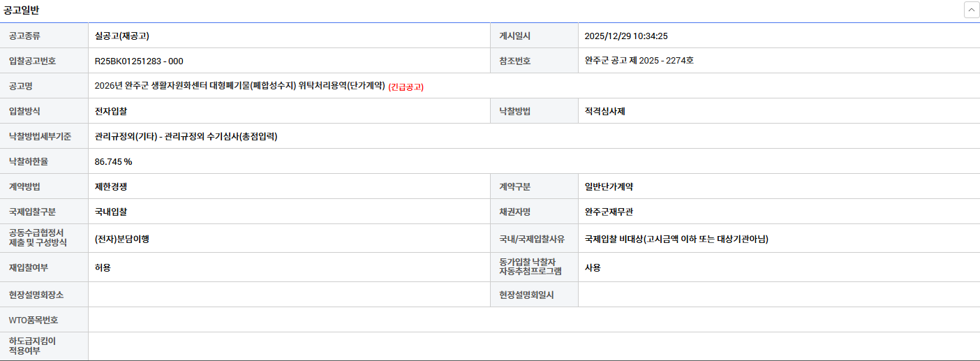Click the red (긴급공고) label
This screenshot has width=980, height=361.
406,87
